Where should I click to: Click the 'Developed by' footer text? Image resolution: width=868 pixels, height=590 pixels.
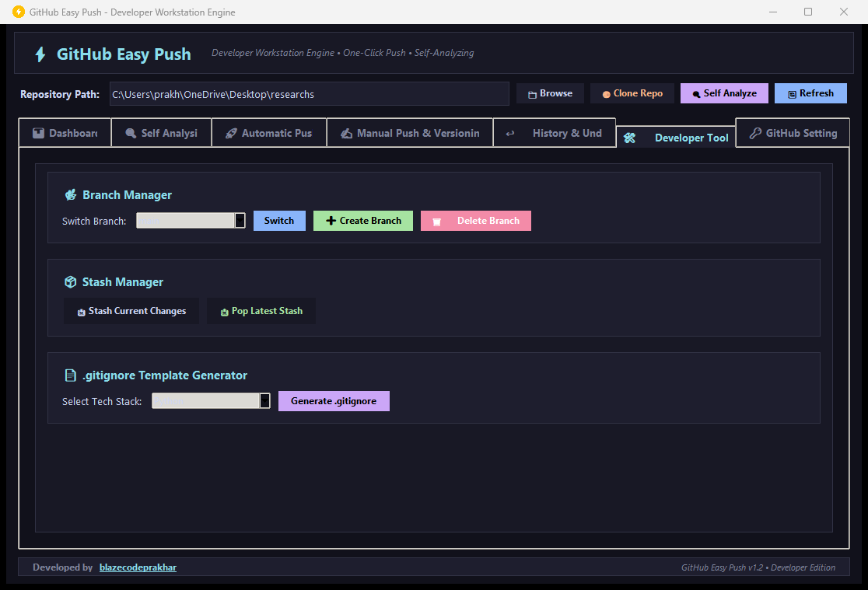pos(62,567)
